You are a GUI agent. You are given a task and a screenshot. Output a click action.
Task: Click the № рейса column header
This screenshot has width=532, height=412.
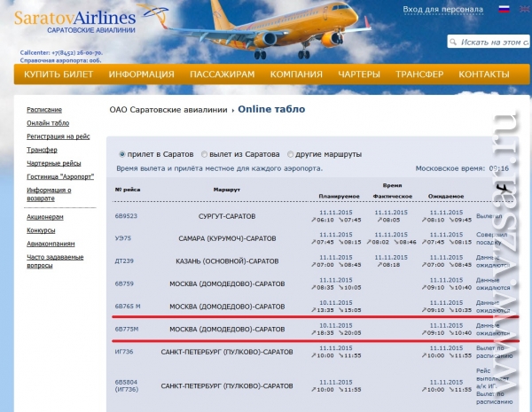[128, 190]
